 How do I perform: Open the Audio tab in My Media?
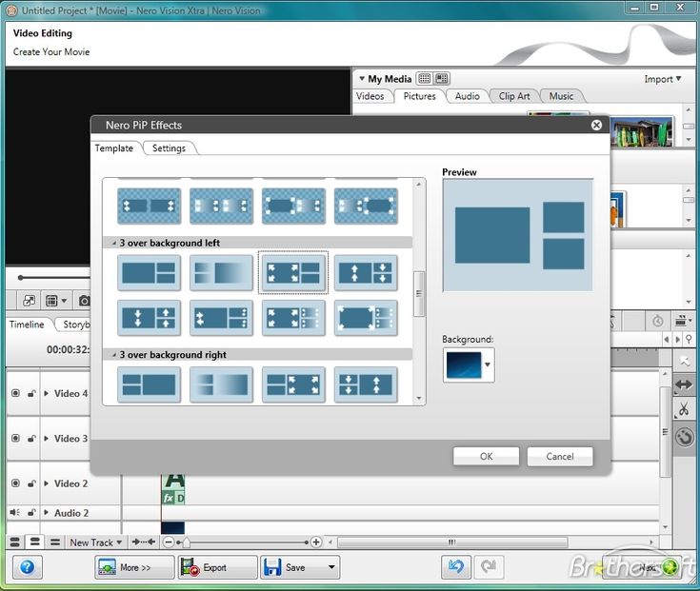pos(467,96)
